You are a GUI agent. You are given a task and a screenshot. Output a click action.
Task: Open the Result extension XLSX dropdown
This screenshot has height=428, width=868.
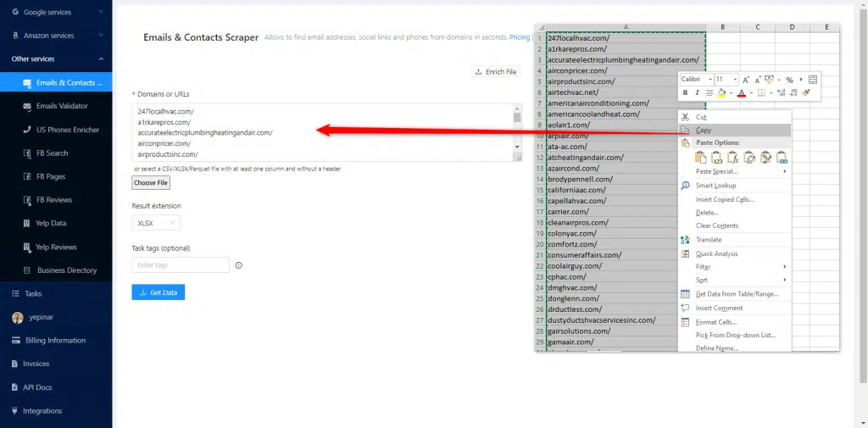[x=156, y=223]
